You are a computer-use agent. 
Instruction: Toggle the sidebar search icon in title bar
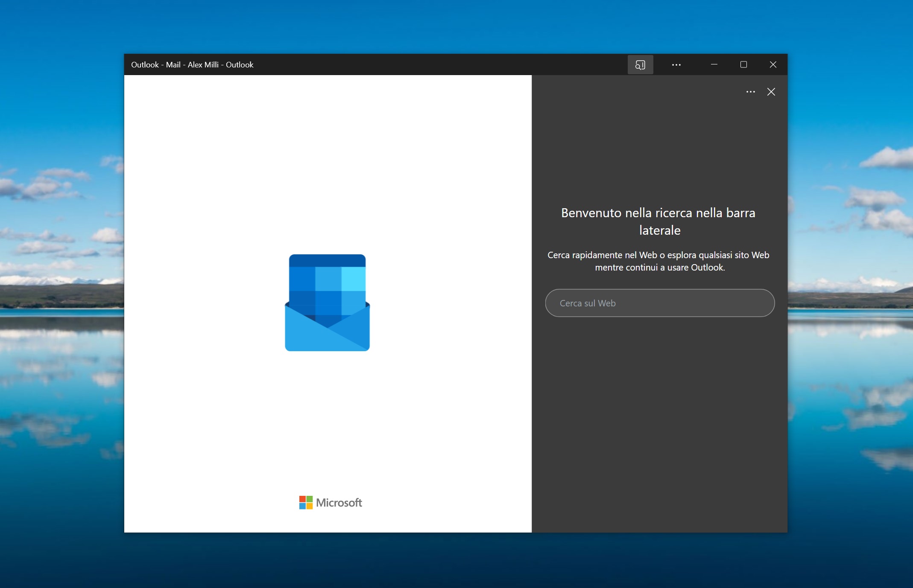pos(640,65)
